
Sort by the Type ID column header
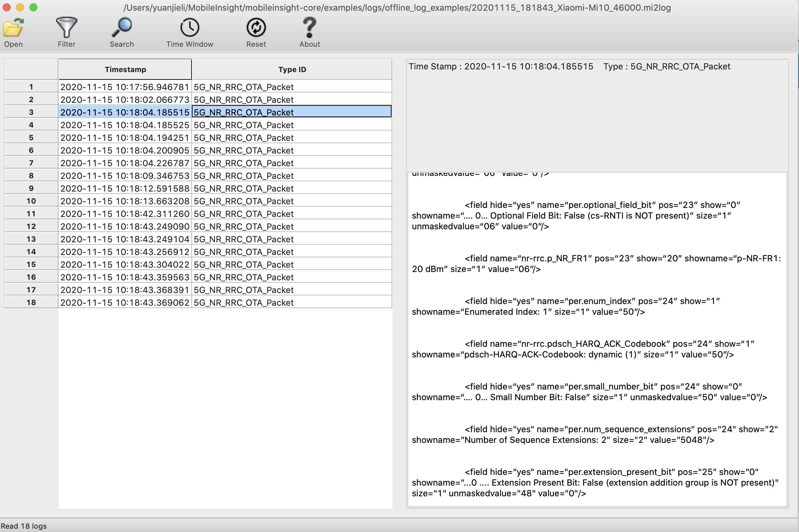(x=292, y=69)
